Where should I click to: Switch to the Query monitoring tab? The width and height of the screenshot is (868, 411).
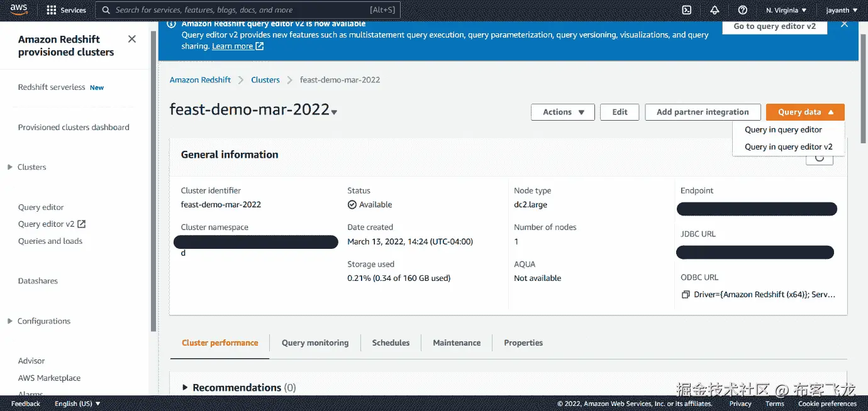[315, 343]
